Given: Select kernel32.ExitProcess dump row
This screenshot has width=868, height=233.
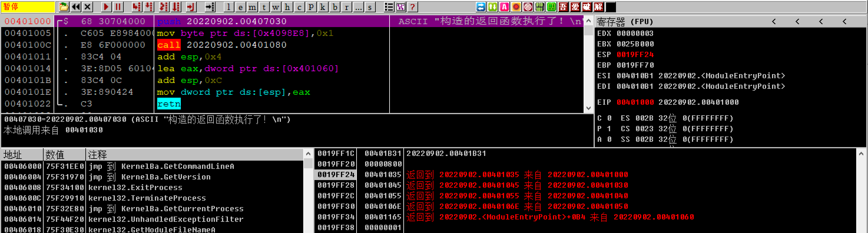Looking at the screenshot, I should (152, 187).
